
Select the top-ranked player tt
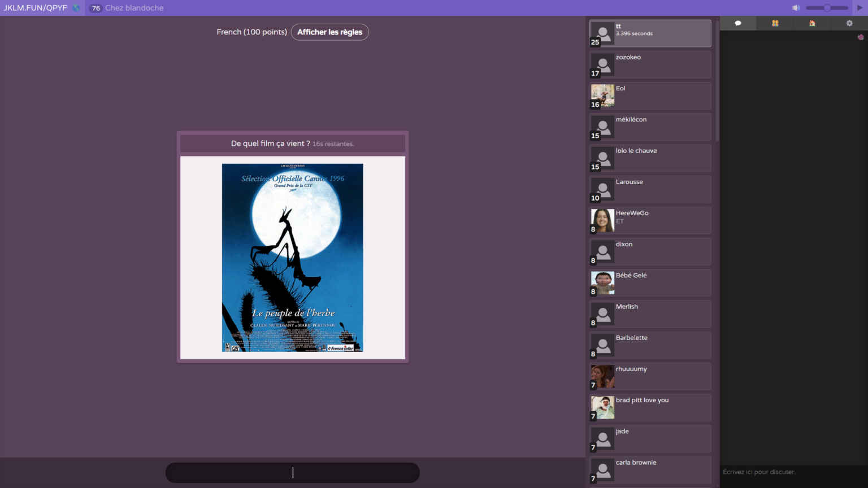pyautogui.click(x=650, y=33)
